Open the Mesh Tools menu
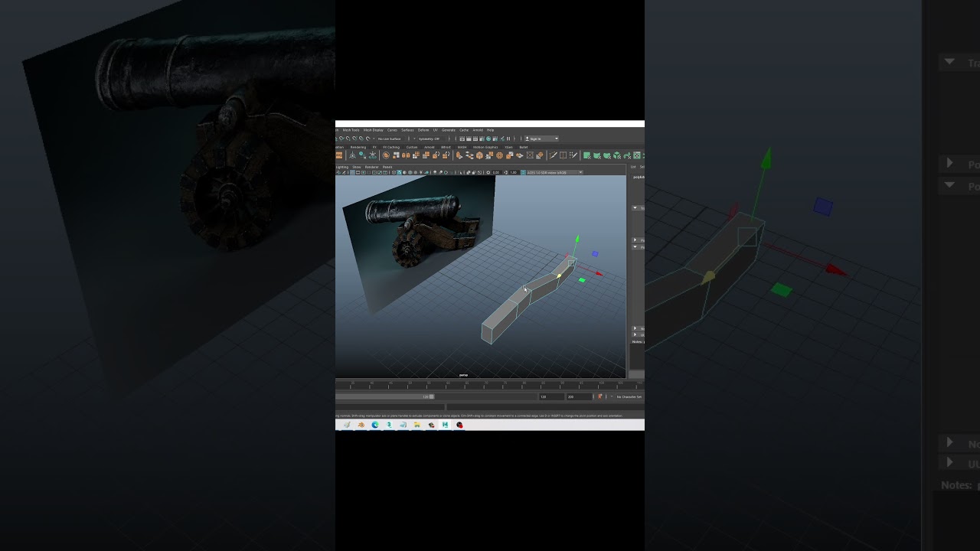This screenshot has width=980, height=551. pyautogui.click(x=351, y=130)
